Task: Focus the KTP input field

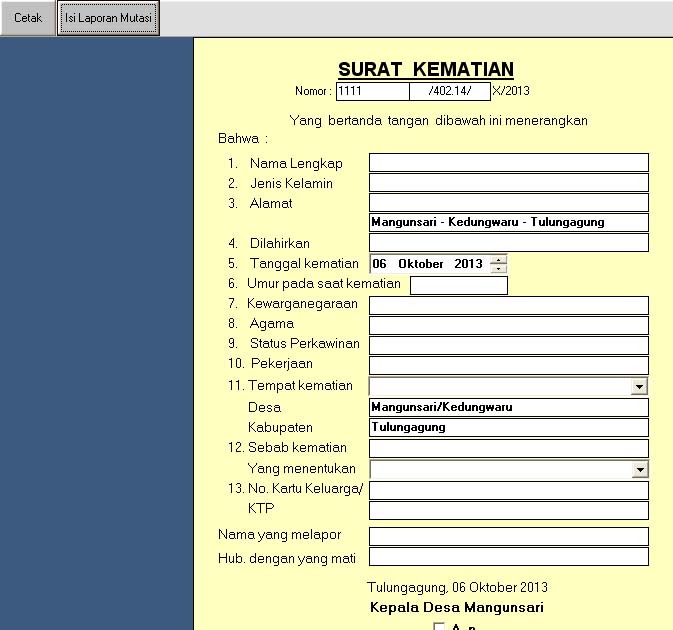Action: point(509,510)
